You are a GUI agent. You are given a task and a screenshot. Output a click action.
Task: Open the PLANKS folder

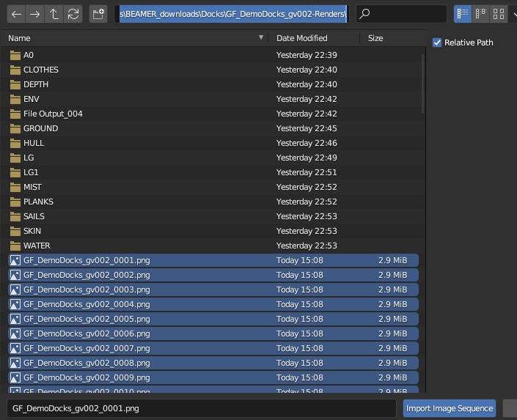click(213, 202)
